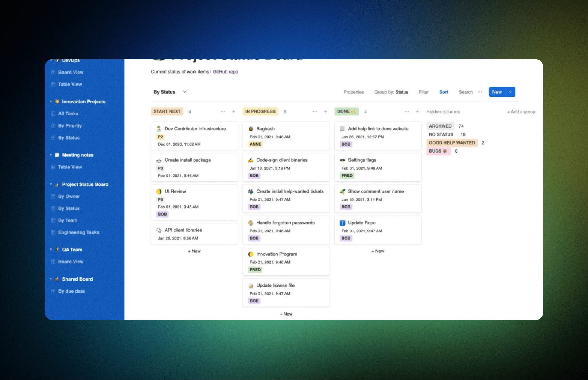Click the Create initial help-wanted tickets icon
588x380 pixels.
[x=251, y=192]
